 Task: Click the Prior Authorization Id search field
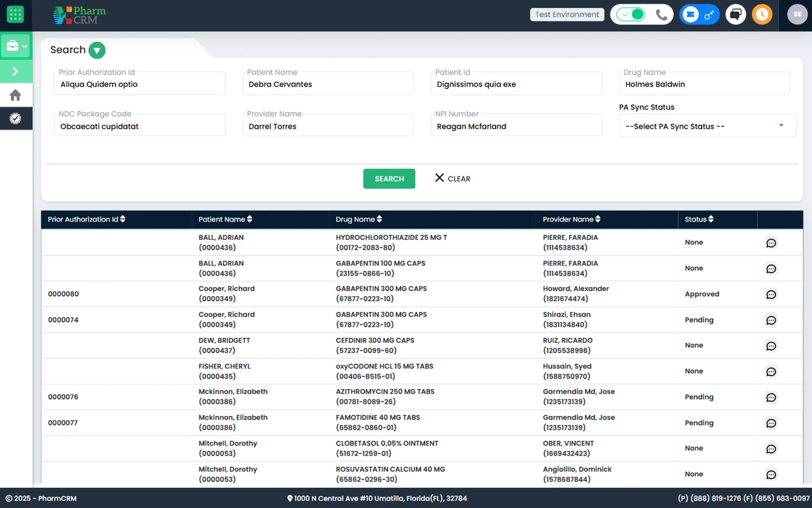pos(140,83)
